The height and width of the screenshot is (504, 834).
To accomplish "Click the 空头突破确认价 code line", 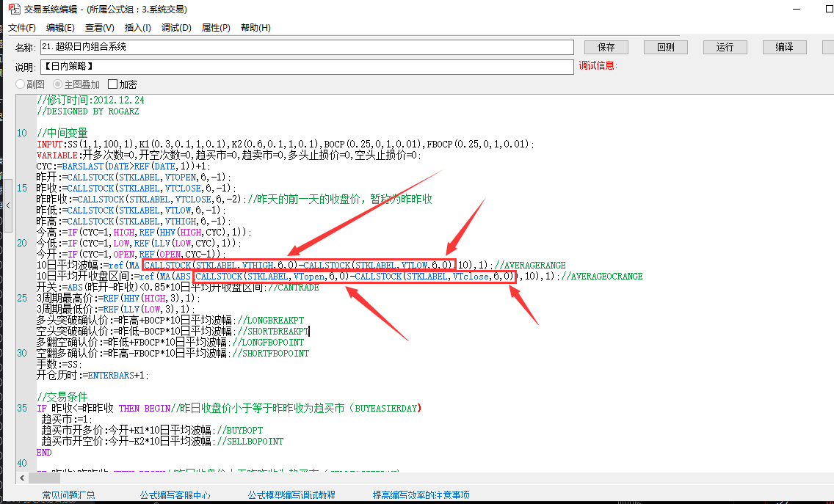I will [173, 331].
